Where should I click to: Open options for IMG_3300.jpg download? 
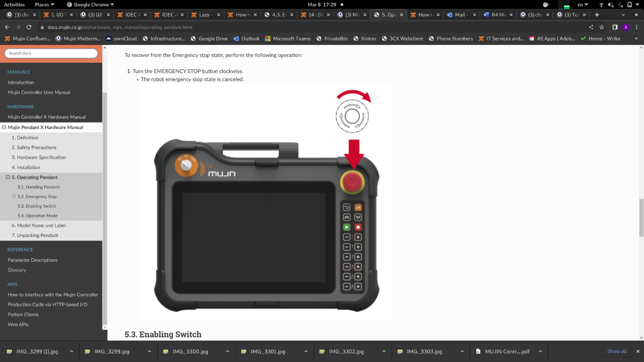(x=228, y=351)
